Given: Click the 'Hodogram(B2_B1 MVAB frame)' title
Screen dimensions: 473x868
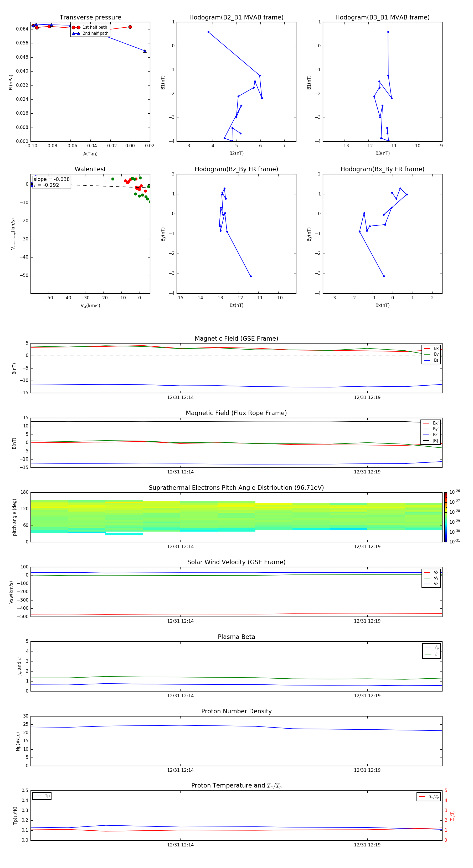Looking at the screenshot, I should 236,18.
